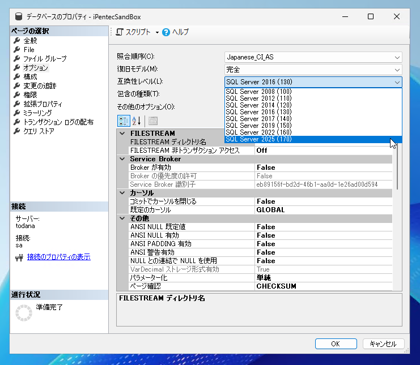Choose SQL Server 2016 (130) in list
The width and height of the screenshot is (420, 365).
tap(313, 112)
